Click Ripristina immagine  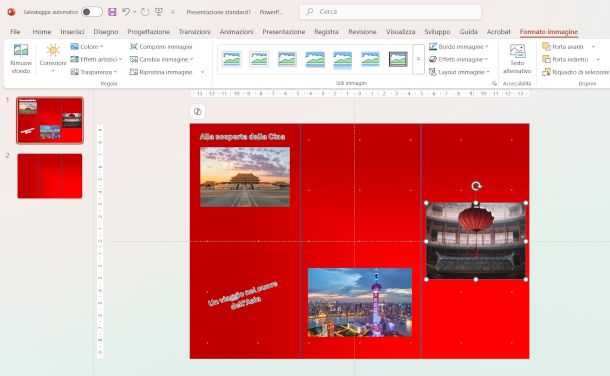click(x=161, y=72)
